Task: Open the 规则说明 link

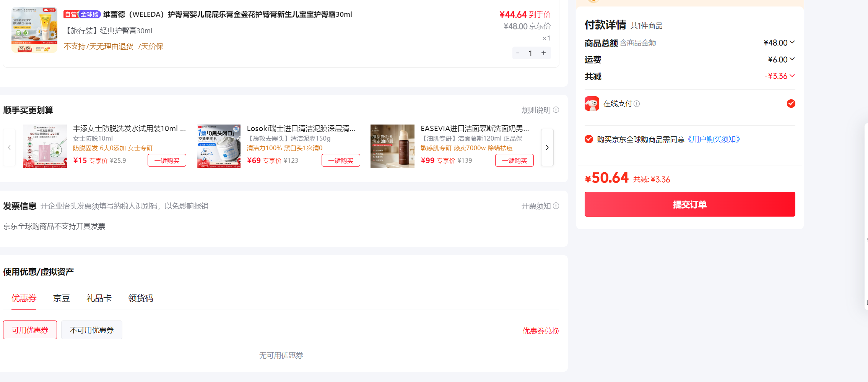Action: point(536,110)
